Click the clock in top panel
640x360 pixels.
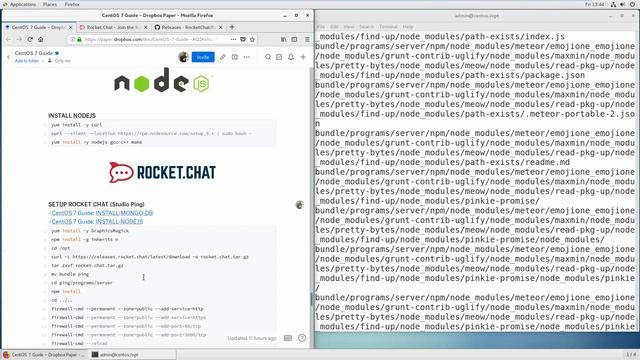click(x=594, y=4)
